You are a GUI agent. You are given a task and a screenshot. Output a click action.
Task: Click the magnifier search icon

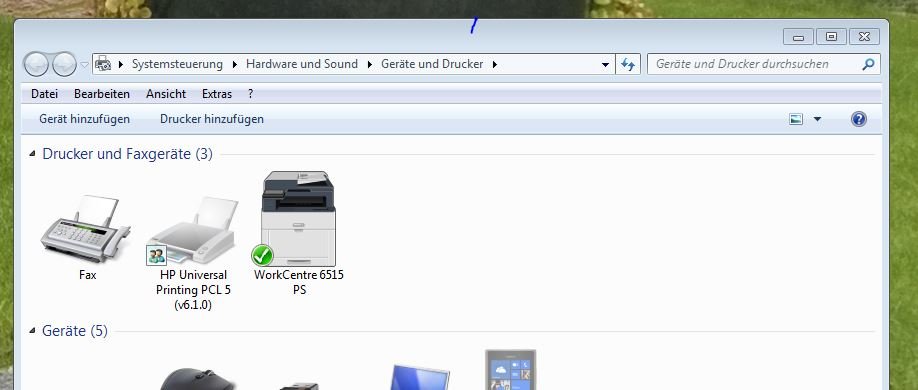point(868,64)
